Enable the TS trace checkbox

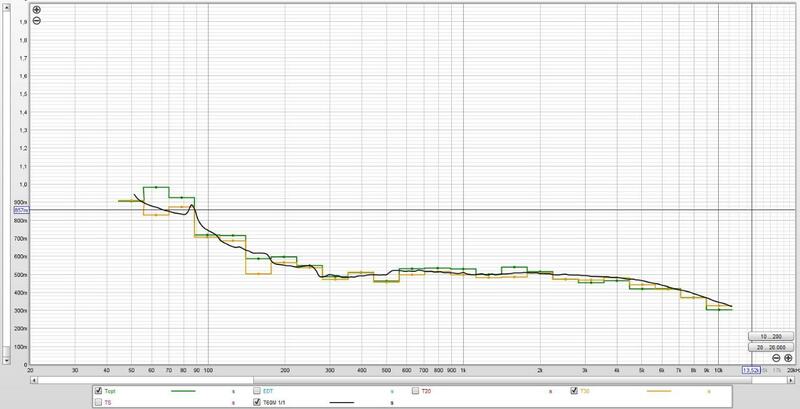pyautogui.click(x=97, y=402)
